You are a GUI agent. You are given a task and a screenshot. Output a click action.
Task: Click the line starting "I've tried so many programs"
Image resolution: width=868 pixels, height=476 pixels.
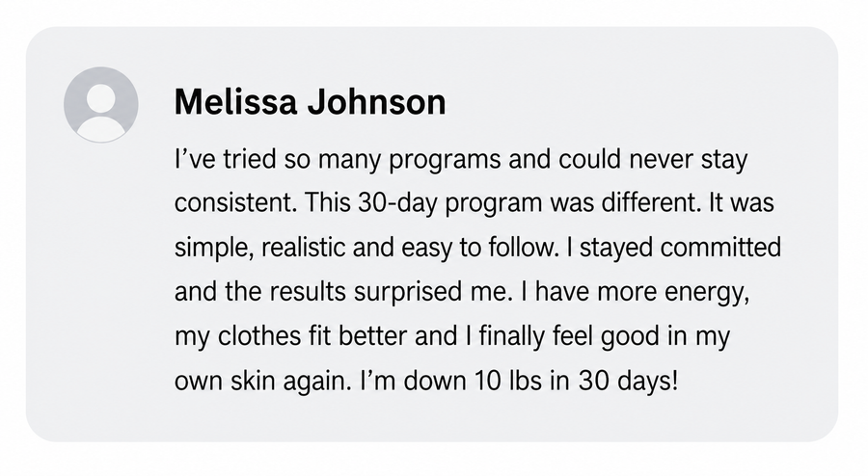click(461, 160)
